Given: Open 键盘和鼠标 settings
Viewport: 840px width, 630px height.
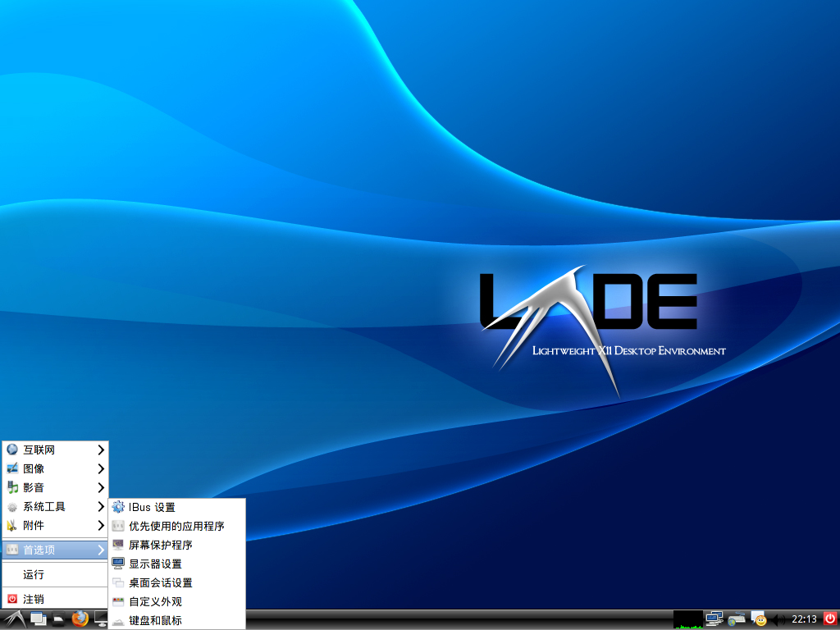Looking at the screenshot, I should click(177, 620).
